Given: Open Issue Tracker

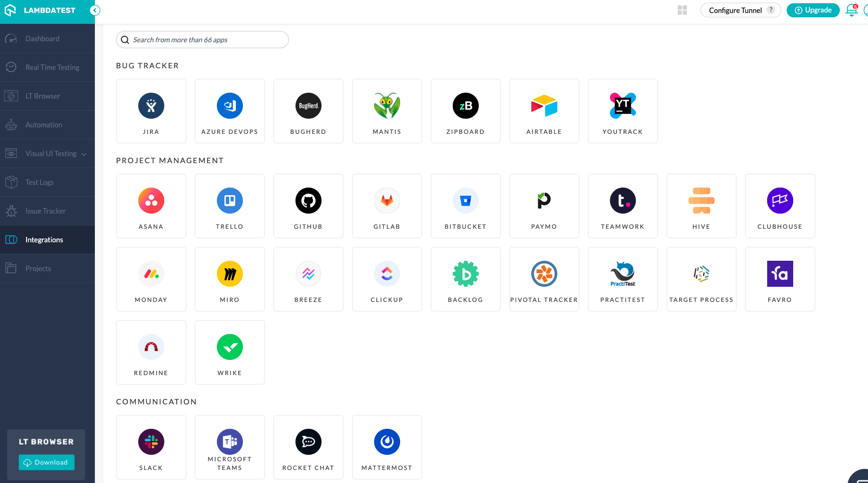Looking at the screenshot, I should pyautogui.click(x=47, y=211).
